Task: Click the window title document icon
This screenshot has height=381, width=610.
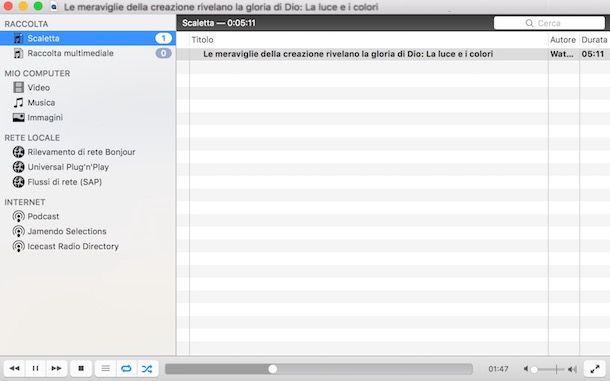Action: (54, 7)
